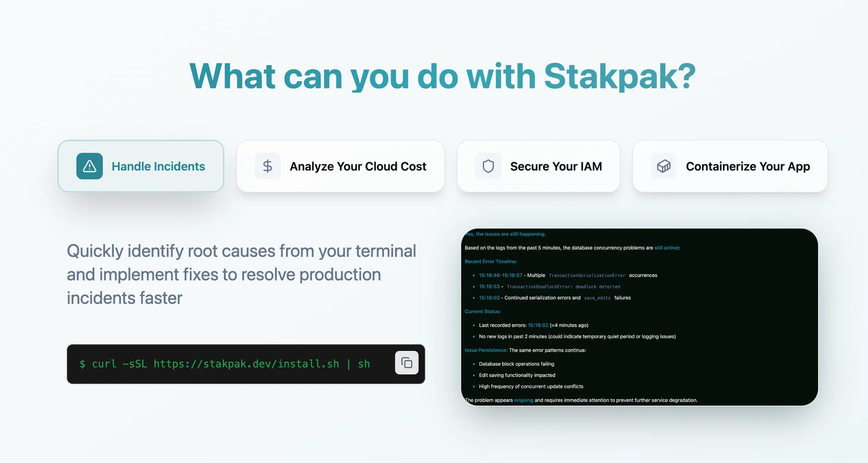Click the TransactionSerializationError code text
This screenshot has width=868, height=463.
(586, 276)
